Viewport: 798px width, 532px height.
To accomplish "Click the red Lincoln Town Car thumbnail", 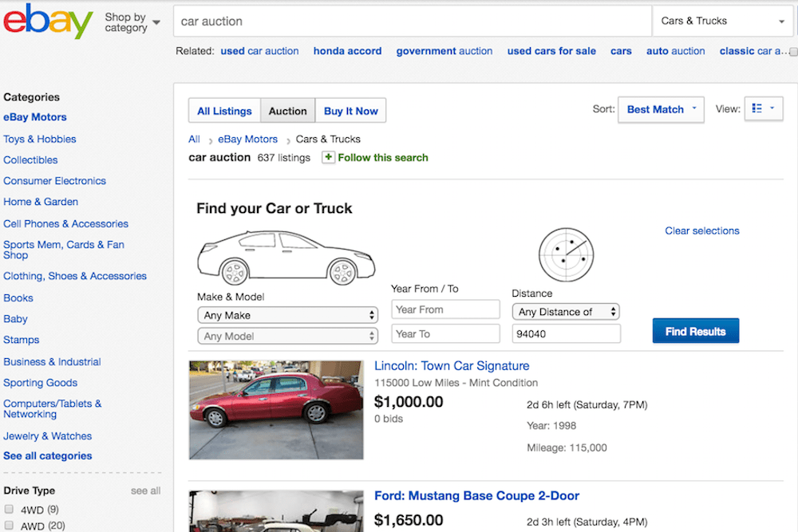I will tap(276, 410).
